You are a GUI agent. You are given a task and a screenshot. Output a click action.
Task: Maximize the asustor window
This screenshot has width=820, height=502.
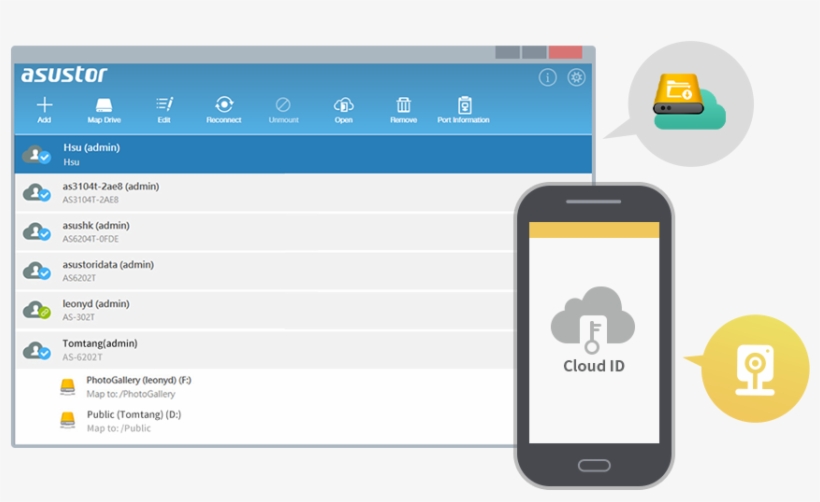[x=534, y=52]
